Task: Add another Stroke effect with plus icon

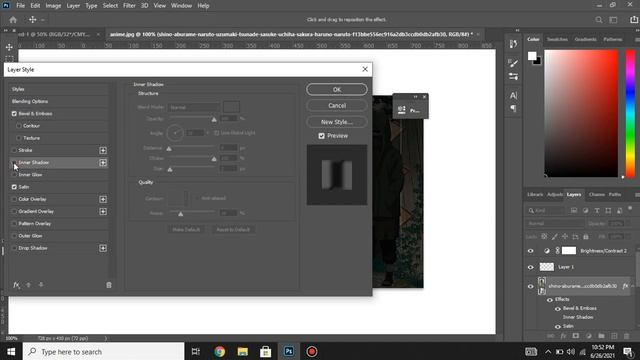Action: tap(103, 150)
